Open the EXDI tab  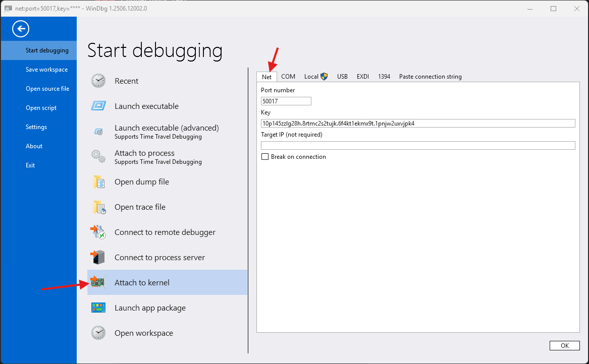click(363, 77)
